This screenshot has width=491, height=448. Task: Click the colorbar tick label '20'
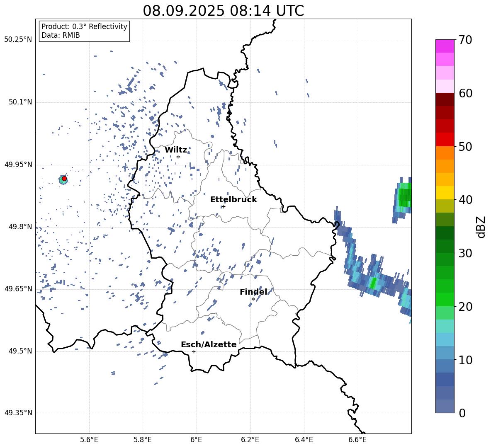tap(465, 307)
